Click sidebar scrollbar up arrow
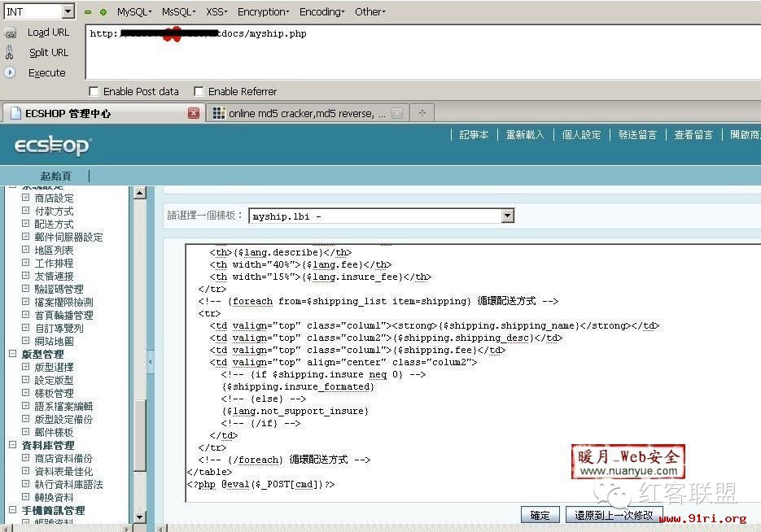 (140, 193)
